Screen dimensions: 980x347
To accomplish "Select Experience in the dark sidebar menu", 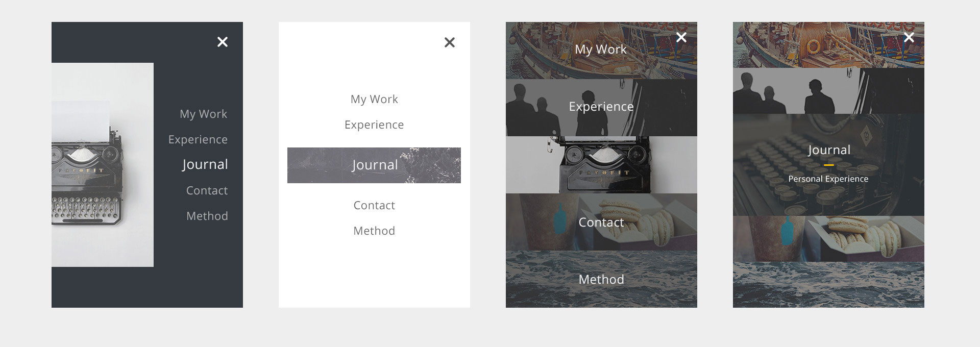I will 198,139.
